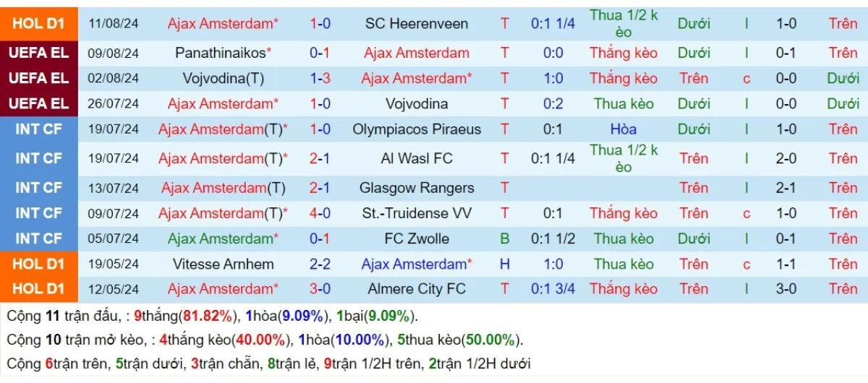Select UEFA EL label for 09/08/24 match
The image size is (868, 383).
(x=38, y=53)
